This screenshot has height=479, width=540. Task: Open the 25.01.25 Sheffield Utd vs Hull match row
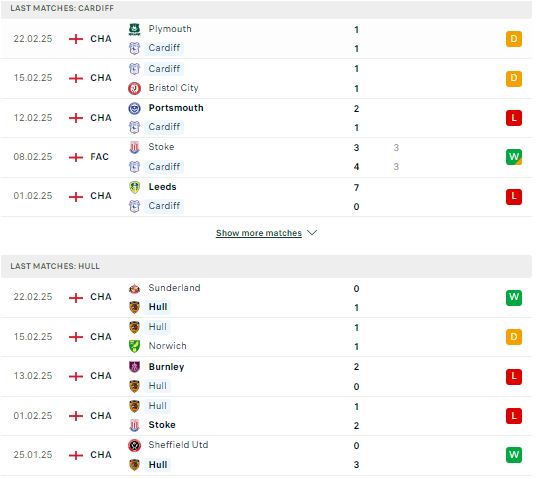click(x=267, y=455)
